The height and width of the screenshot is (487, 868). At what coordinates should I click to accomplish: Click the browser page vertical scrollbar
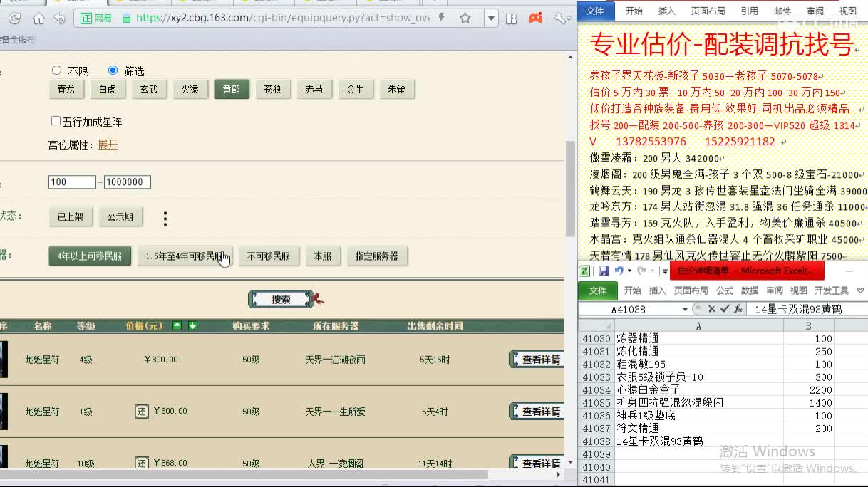pyautogui.click(x=570, y=188)
